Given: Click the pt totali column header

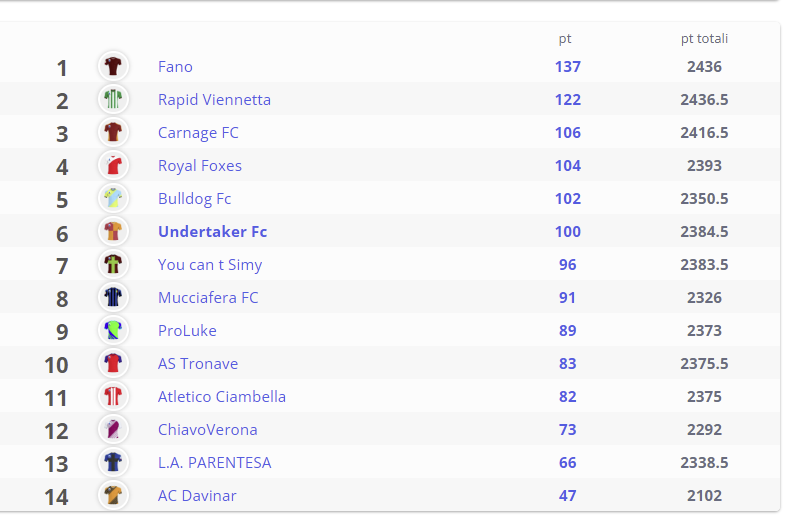Looking at the screenshot, I should click(704, 39).
